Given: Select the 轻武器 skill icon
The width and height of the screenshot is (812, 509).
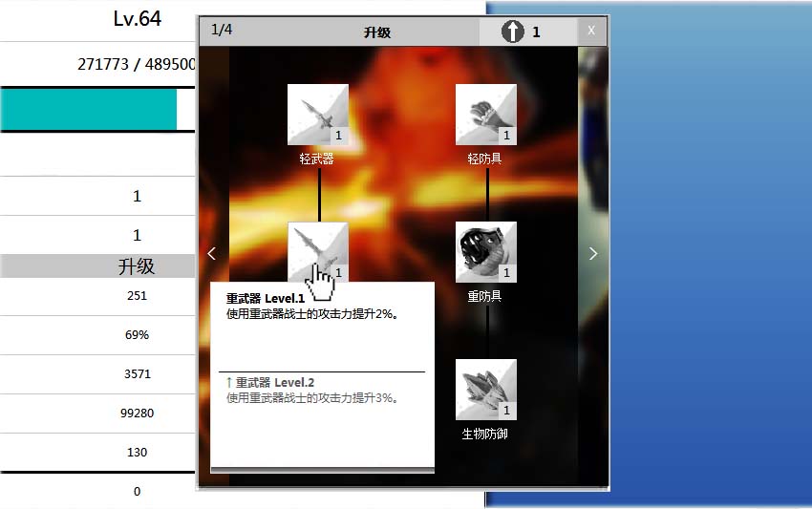Looking at the screenshot, I should point(317,114).
